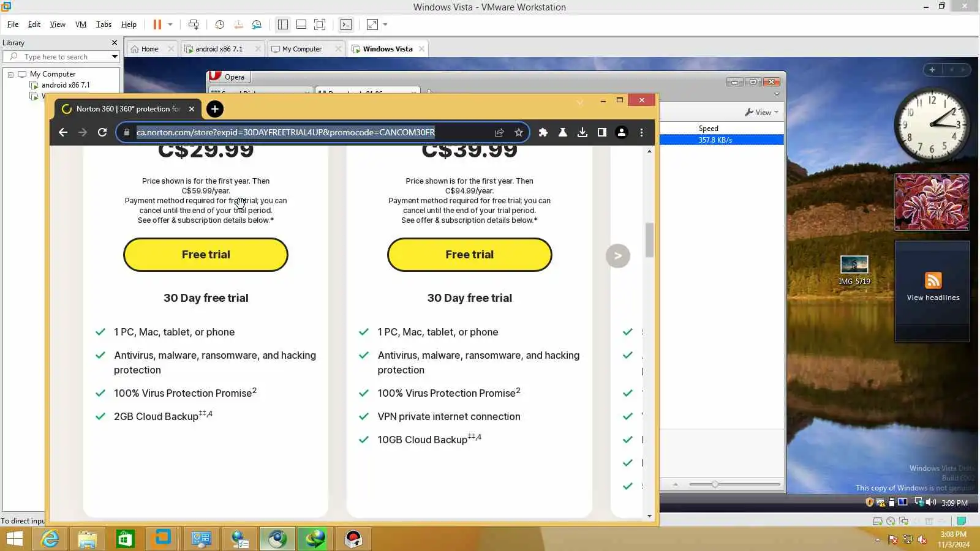Click the Send Ctrl+Alt+Del toolbar icon
This screenshot has height=551, width=980.
(x=194, y=24)
